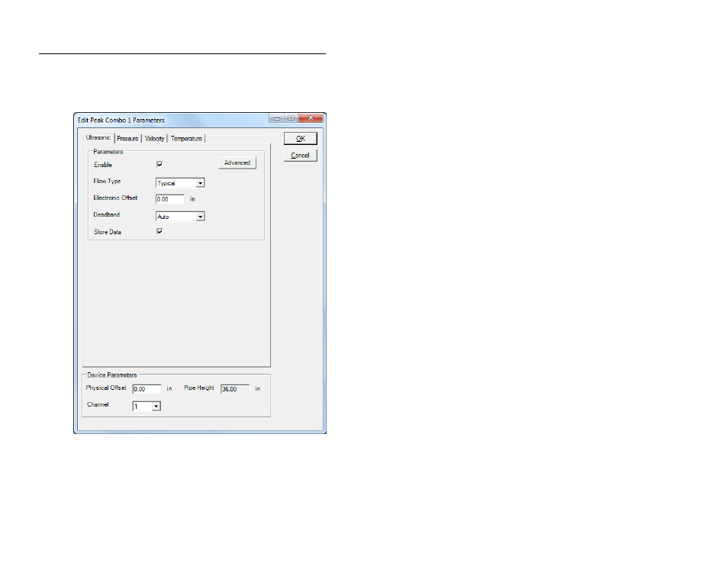The image size is (728, 563).
Task: Switch to the Pressure tab
Action: tap(127, 139)
